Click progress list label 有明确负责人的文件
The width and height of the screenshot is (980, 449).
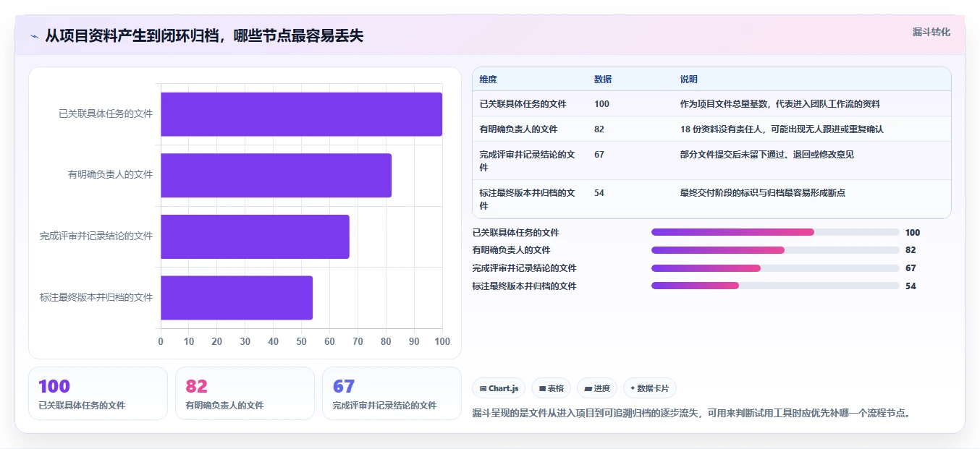click(512, 250)
